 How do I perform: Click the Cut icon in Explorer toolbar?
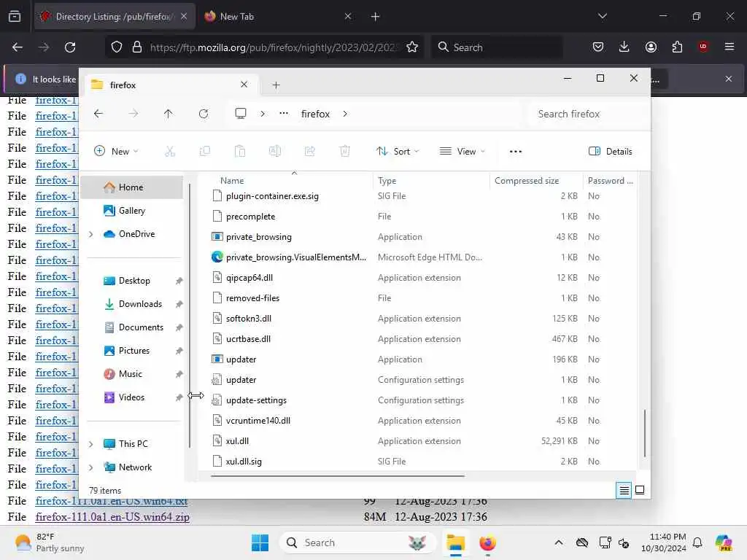(x=169, y=152)
